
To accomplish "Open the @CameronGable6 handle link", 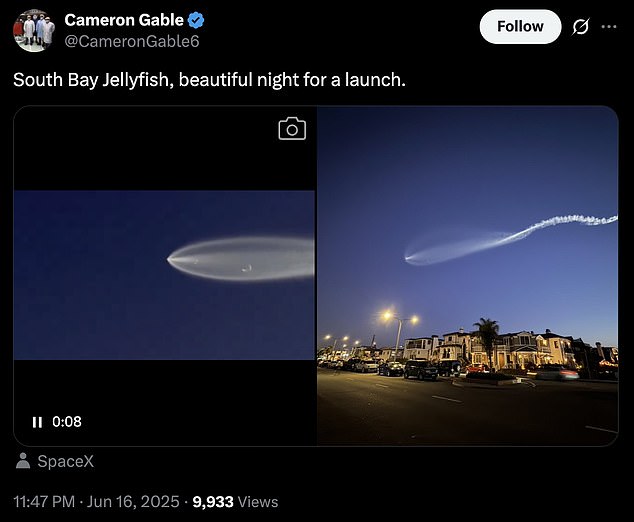I will click(x=132, y=41).
